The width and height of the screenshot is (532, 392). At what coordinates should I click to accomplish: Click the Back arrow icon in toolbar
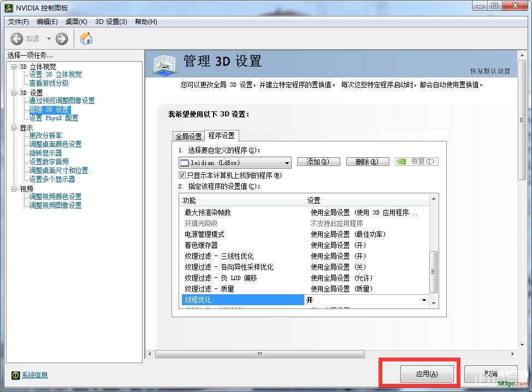16,39
